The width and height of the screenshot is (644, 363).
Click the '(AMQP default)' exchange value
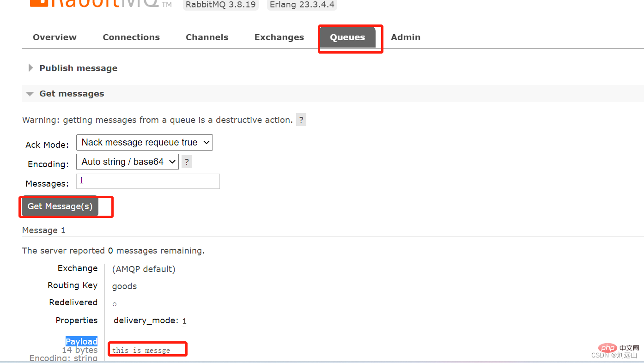(x=144, y=269)
